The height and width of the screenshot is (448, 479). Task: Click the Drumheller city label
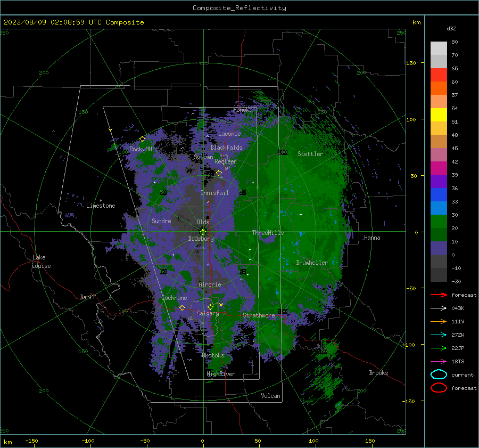coord(312,263)
